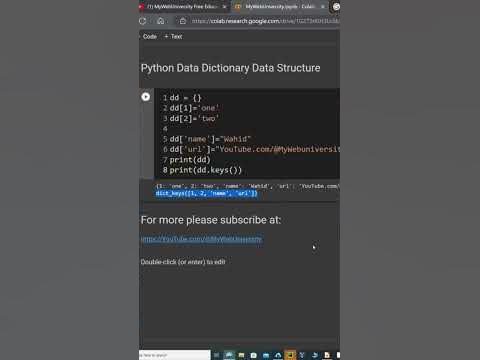The width and height of the screenshot is (480, 360).
Task: Click the highlighted dict_keys output line
Action: click(207, 193)
